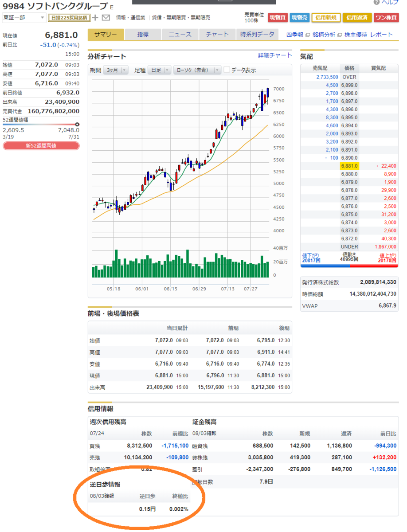Open the 東証一部 market dropdown
407x532 pixels.
(24, 18)
